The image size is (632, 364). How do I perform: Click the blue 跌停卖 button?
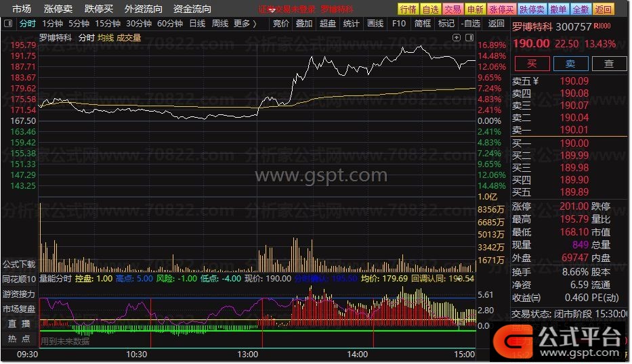pyautogui.click(x=532, y=9)
